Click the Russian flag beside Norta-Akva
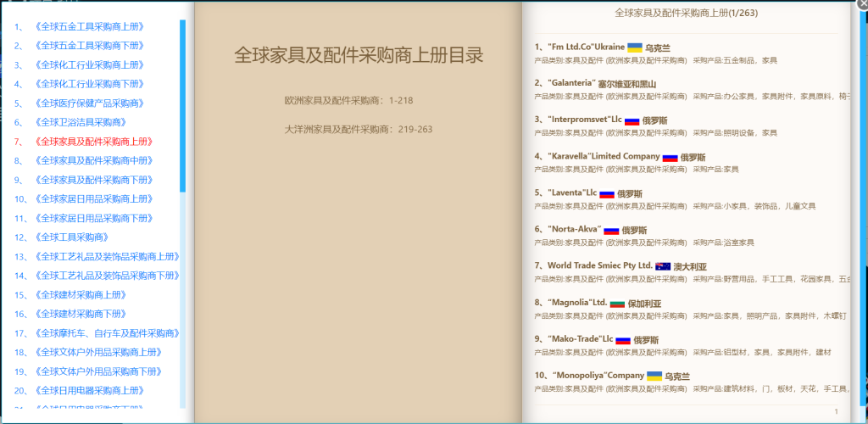868x424 pixels. pos(611,230)
